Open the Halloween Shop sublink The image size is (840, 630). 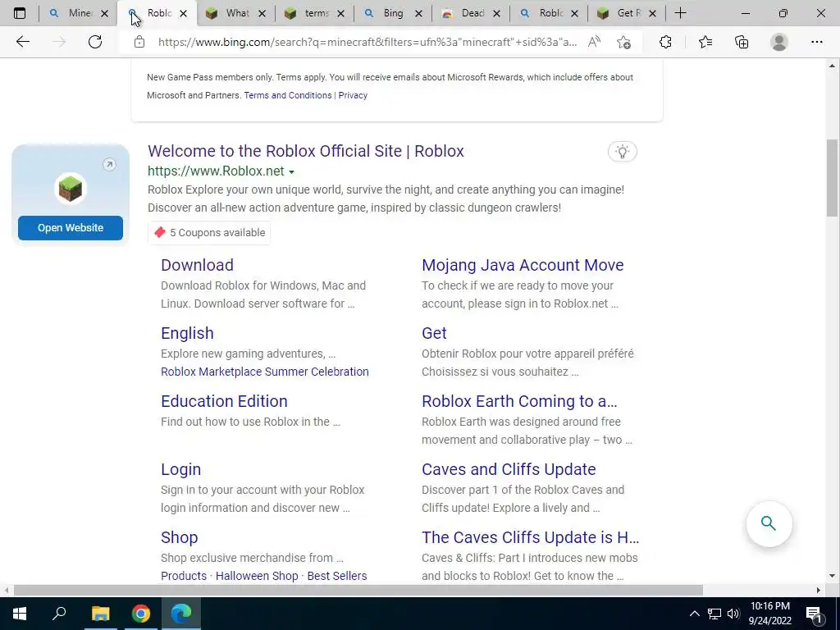tap(257, 576)
